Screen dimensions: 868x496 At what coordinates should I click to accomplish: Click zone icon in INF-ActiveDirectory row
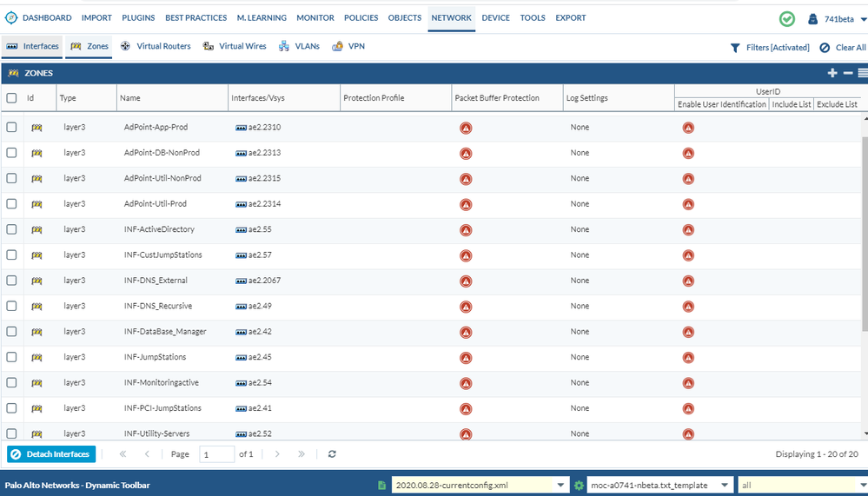[36, 230]
